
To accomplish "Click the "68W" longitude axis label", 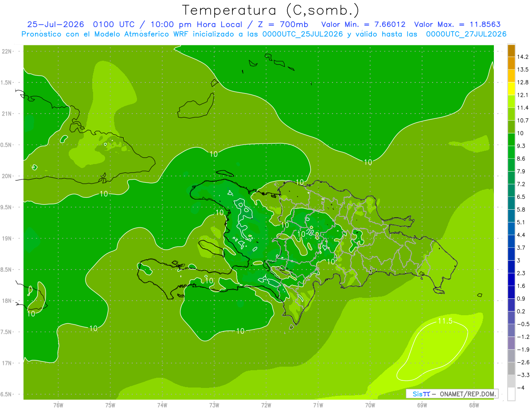I will coord(473,405).
